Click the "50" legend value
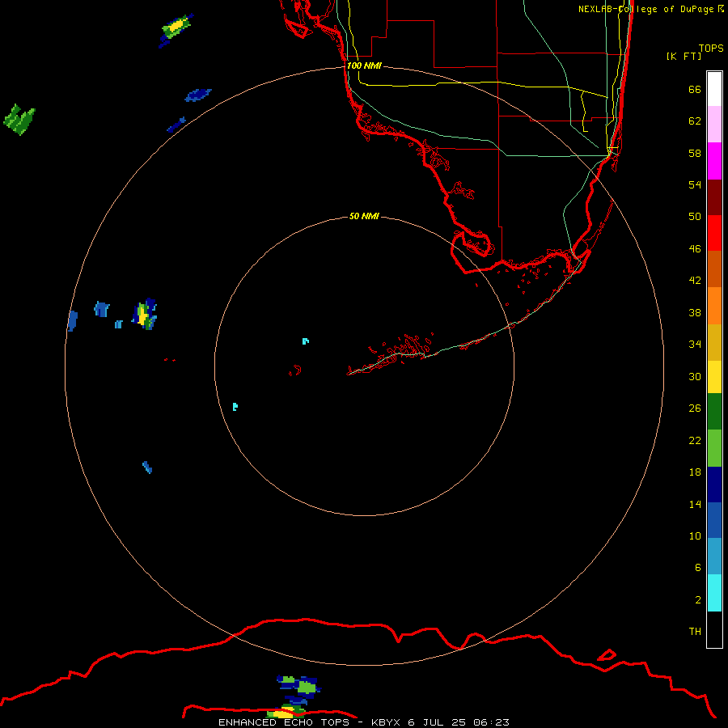This screenshot has width=728, height=728. [695, 216]
